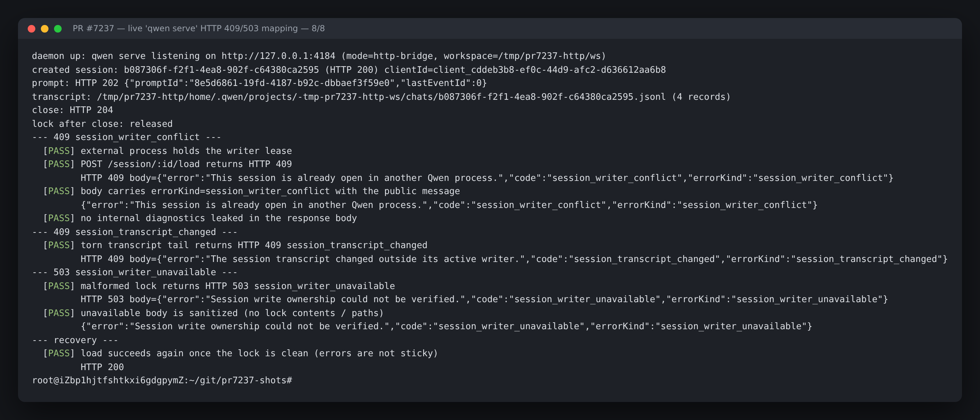The height and width of the screenshot is (420, 980).
Task: Click the 'lock after close: released' line
Action: coord(102,124)
